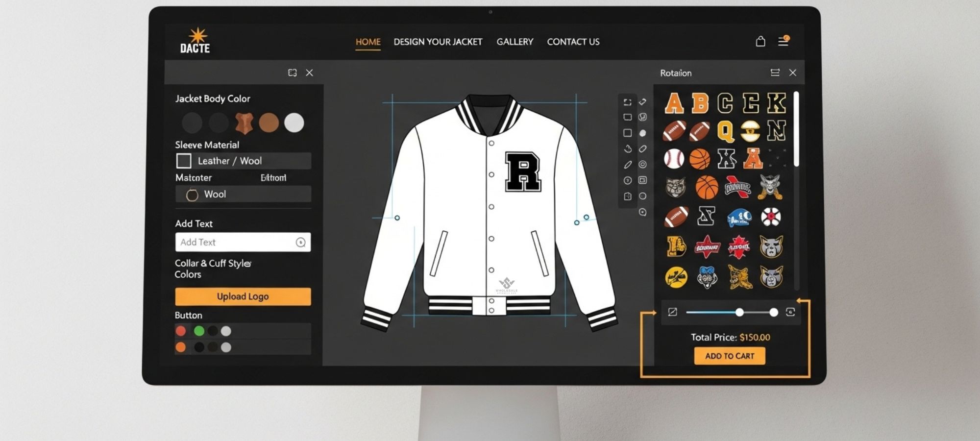Pick the black letter K patch
Image resolution: width=980 pixels, height=441 pixels.
tap(776, 103)
